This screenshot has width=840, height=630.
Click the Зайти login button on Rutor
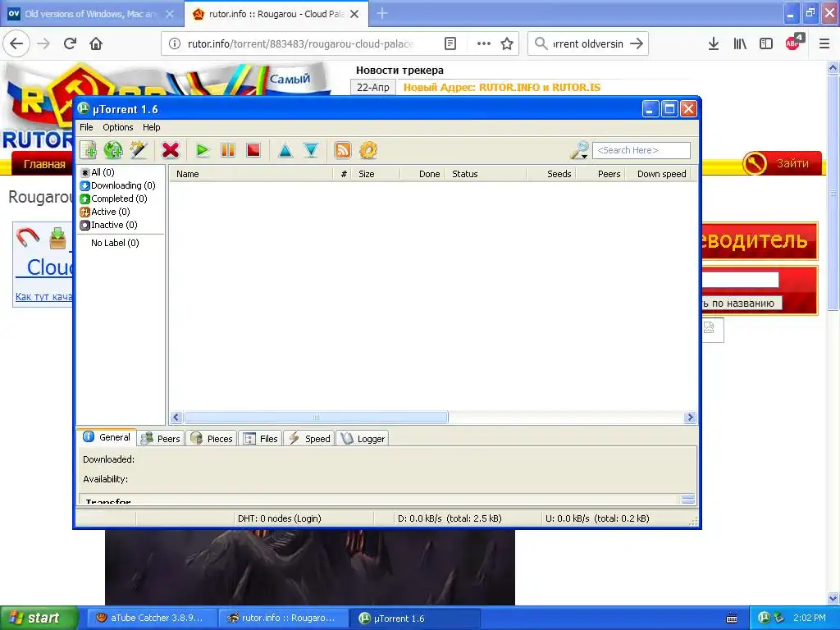[x=782, y=163]
